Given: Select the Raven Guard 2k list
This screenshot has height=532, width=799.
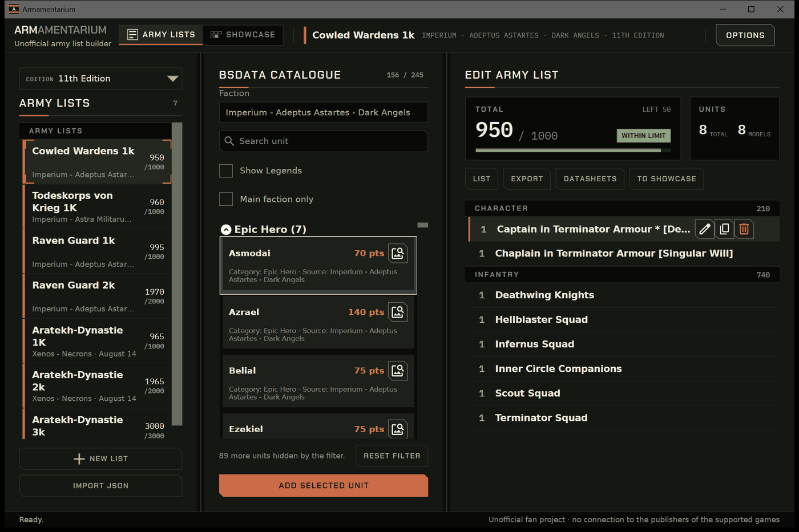Looking at the screenshot, I should click(x=98, y=296).
